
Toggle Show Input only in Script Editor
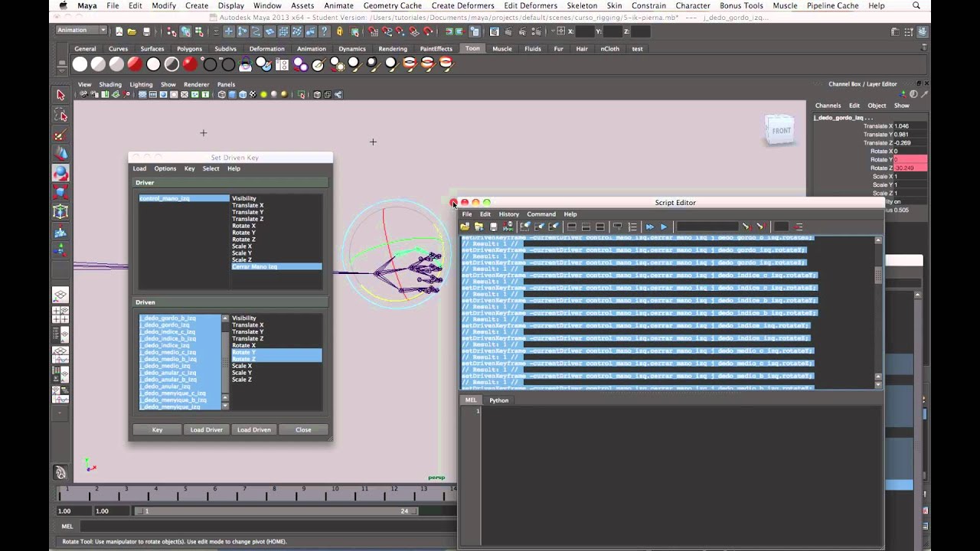[586, 227]
